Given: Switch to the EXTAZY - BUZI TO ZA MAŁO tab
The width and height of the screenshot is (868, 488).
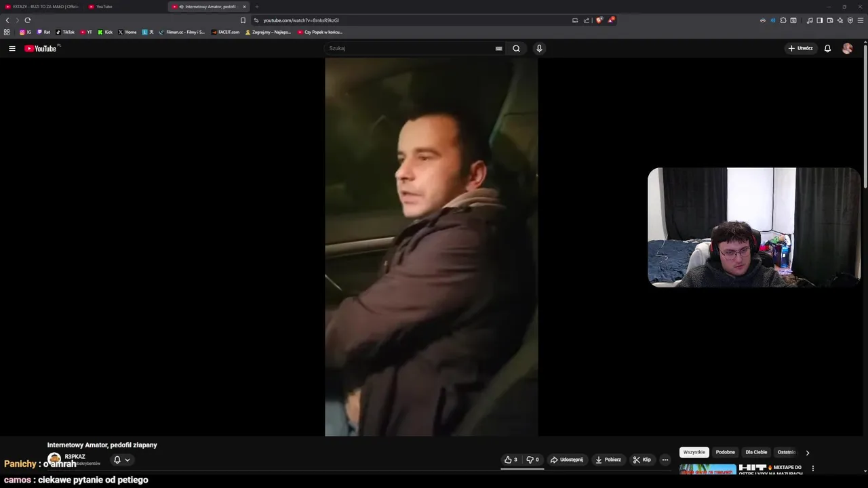Looking at the screenshot, I should [x=42, y=7].
